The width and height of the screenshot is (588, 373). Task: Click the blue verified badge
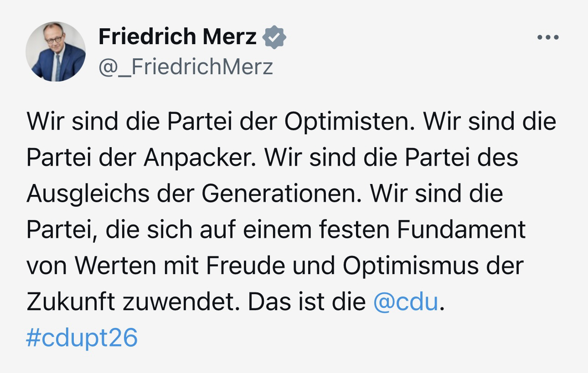275,37
